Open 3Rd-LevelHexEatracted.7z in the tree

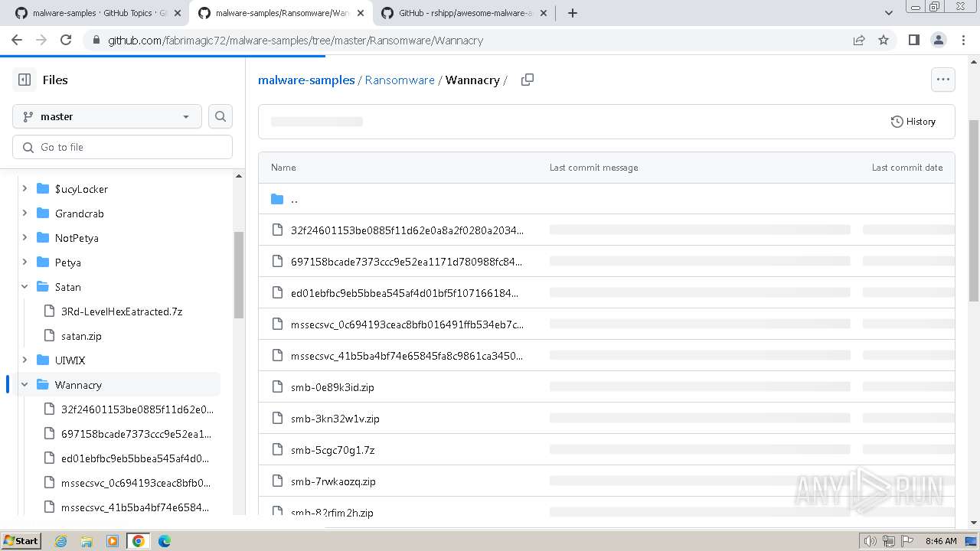122,311
